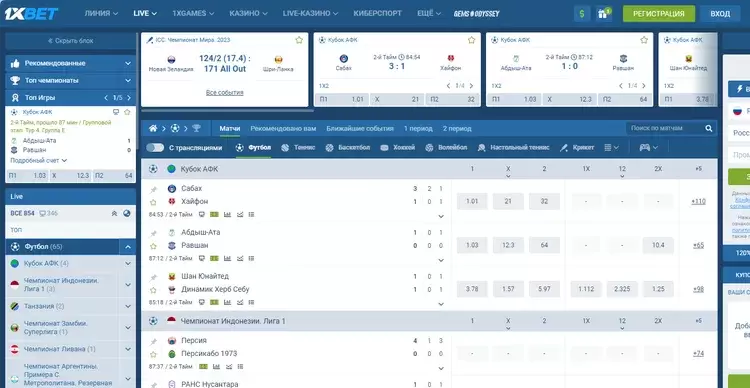Click the Скрыть блок button
The height and width of the screenshot is (388, 750).
coord(70,41)
